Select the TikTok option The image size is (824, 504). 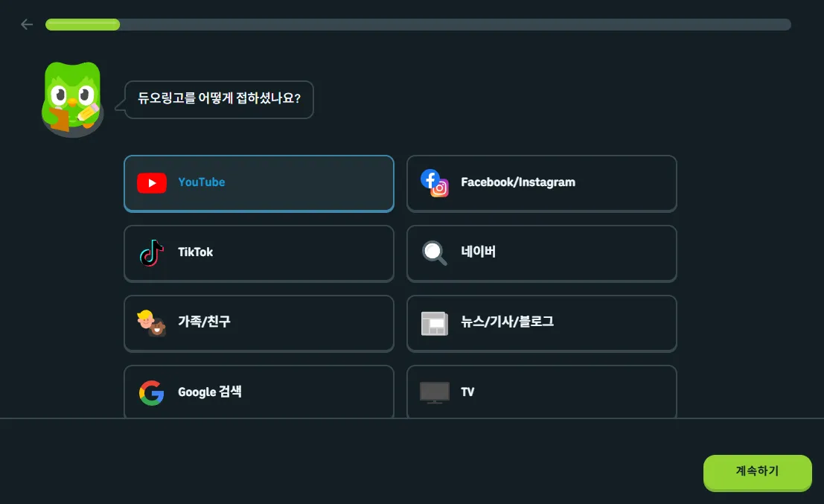click(x=259, y=253)
